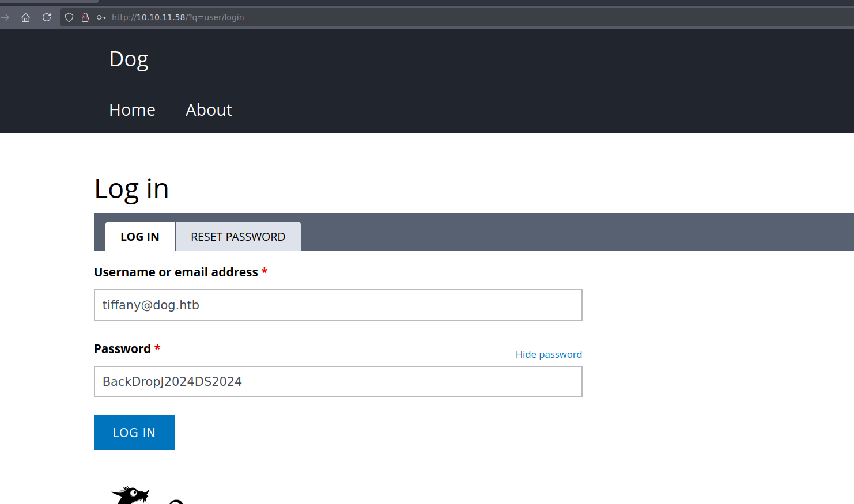This screenshot has height=504, width=854.
Task: Open the About navigation menu item
Action: (x=209, y=110)
